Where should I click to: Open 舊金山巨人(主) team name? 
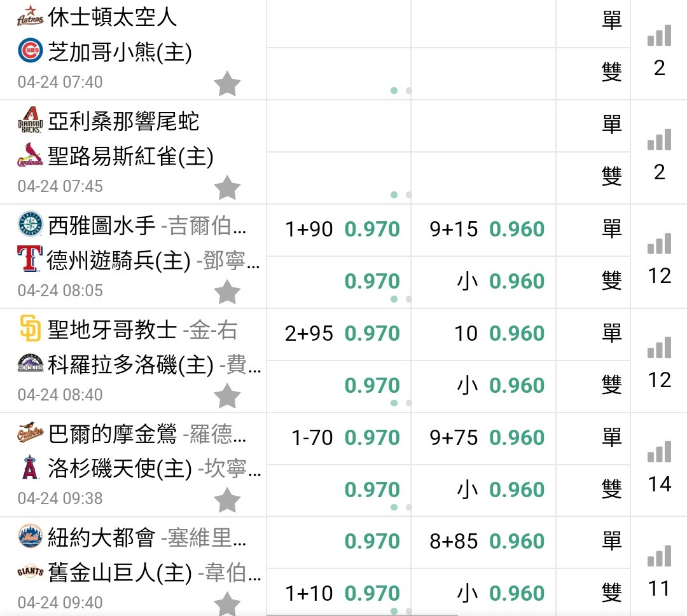(120, 573)
